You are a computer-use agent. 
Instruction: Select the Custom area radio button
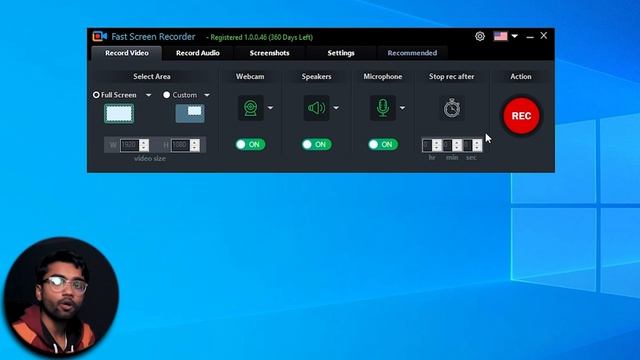167,95
